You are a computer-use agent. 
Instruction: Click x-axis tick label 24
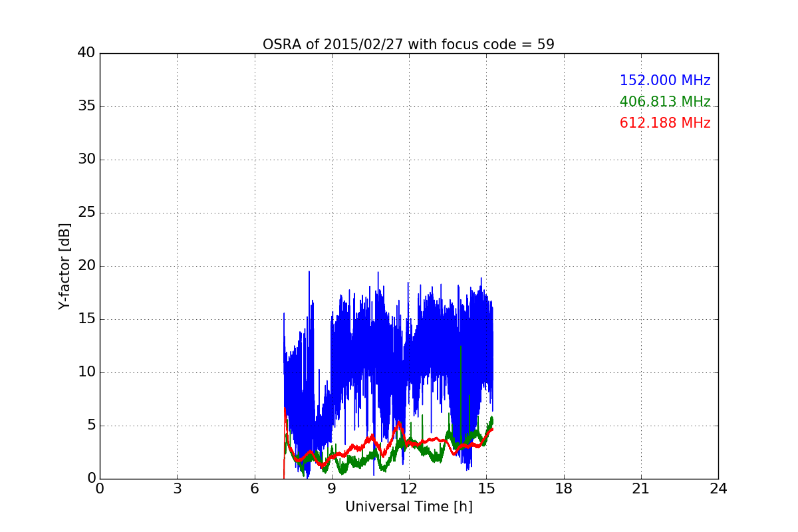click(x=718, y=489)
